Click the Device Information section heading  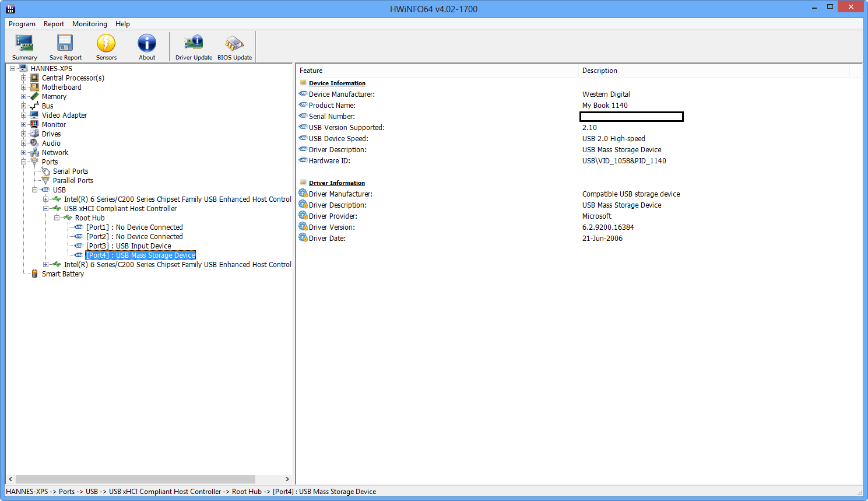point(337,83)
